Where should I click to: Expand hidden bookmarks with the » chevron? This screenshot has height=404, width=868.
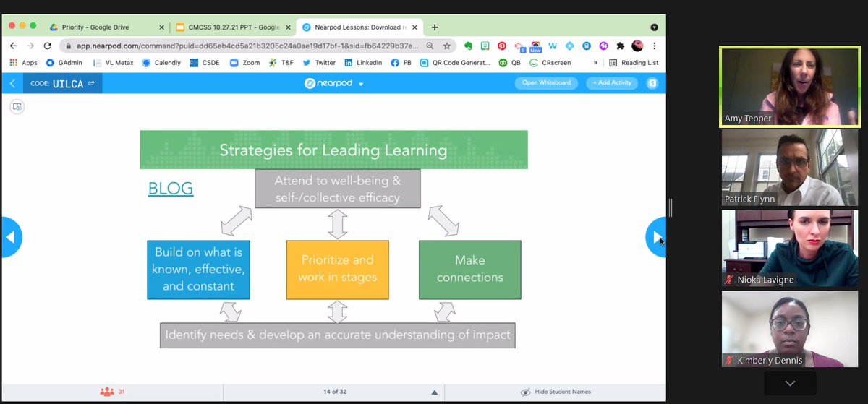pos(595,63)
